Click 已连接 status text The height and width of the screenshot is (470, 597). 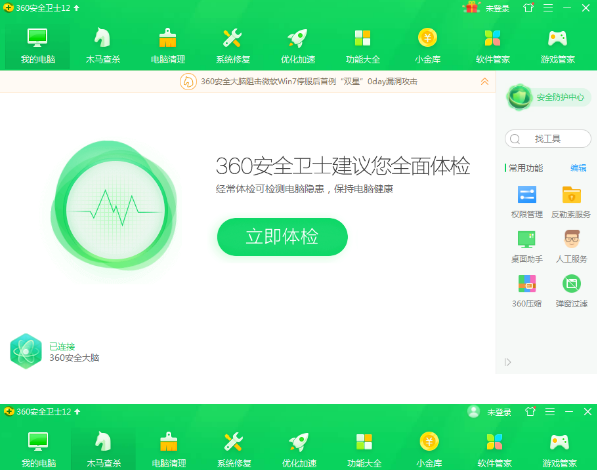coord(62,346)
